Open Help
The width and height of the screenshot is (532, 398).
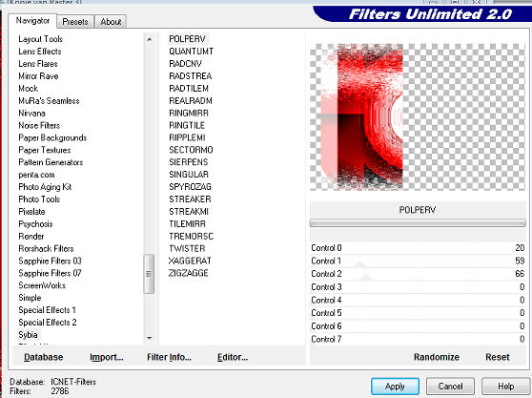(505, 387)
